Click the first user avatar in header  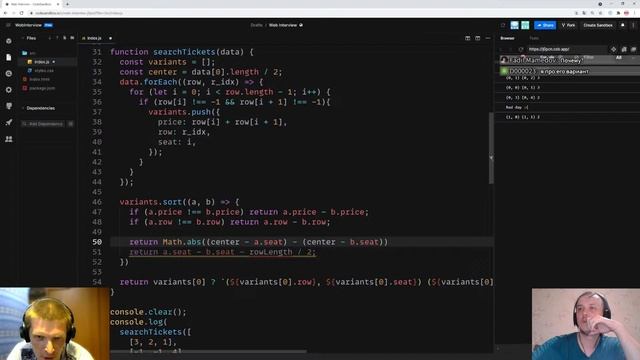514,25
